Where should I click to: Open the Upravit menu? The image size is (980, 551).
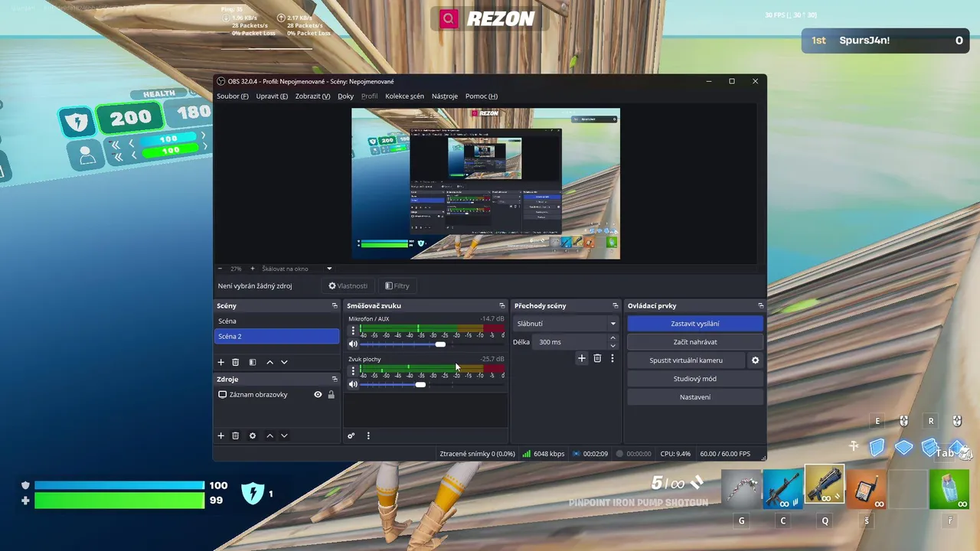click(272, 96)
